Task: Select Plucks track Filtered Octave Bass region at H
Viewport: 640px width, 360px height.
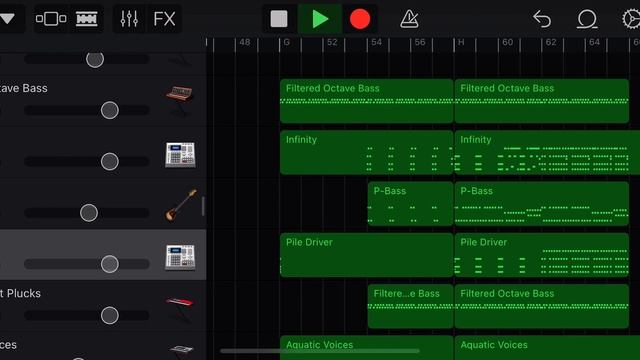Action: (542, 306)
